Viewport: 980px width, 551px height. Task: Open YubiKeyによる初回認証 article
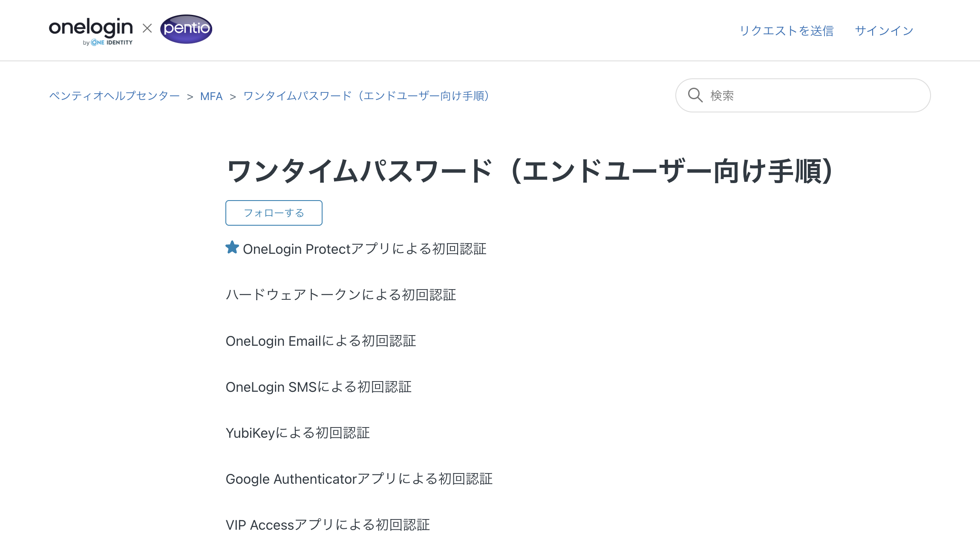click(x=298, y=433)
